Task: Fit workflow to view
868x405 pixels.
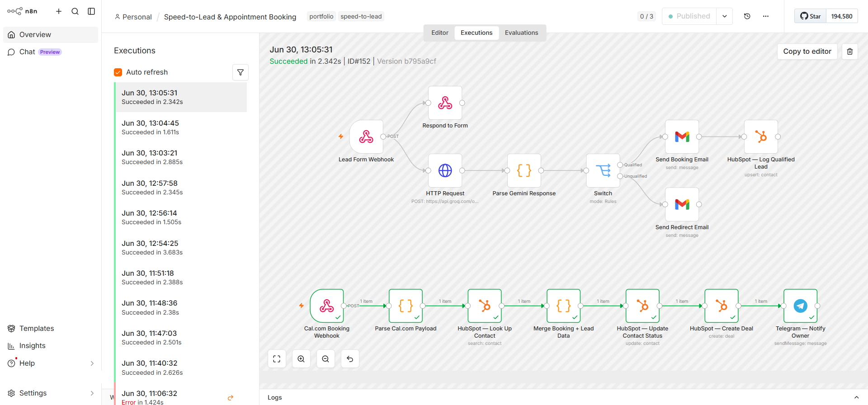Action: [277, 359]
